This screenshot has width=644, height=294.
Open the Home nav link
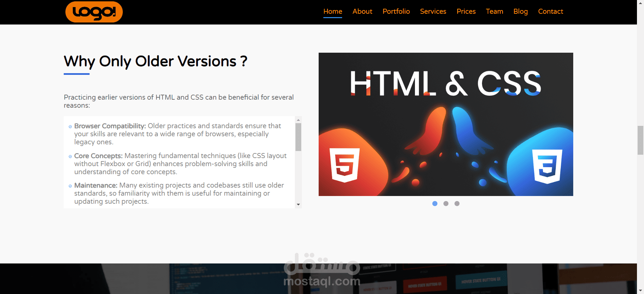(x=333, y=11)
